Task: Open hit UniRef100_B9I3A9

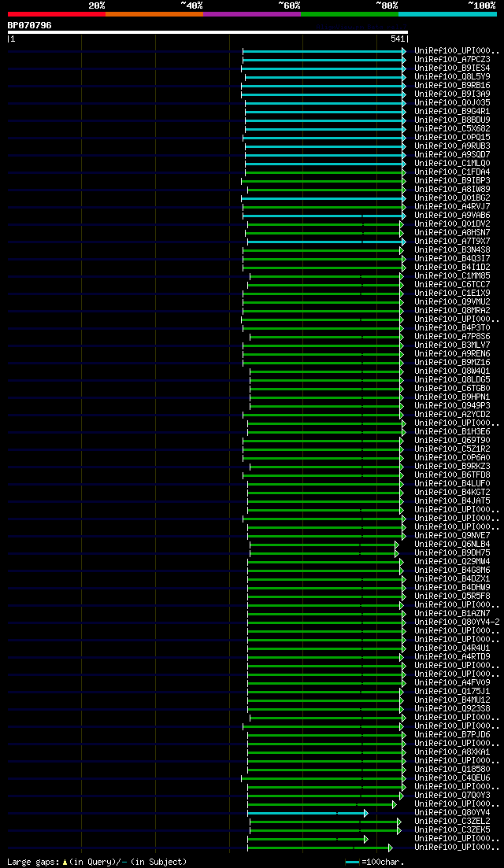Action: pos(452,94)
